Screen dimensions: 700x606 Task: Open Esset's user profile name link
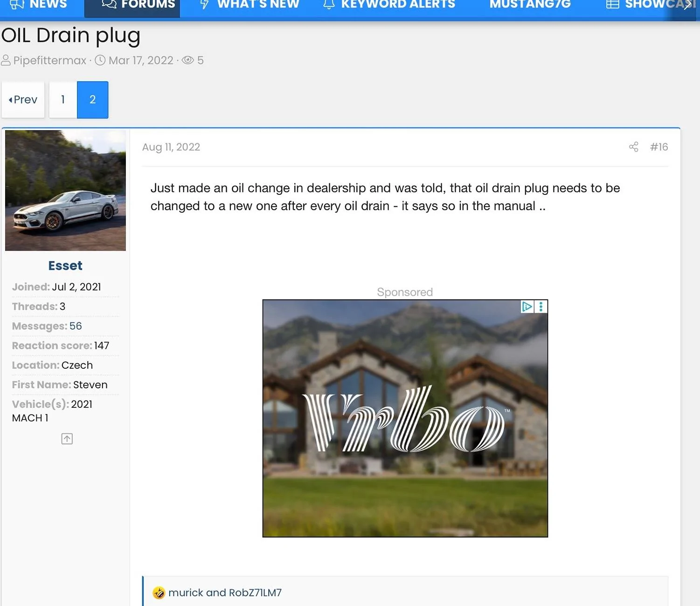click(65, 266)
